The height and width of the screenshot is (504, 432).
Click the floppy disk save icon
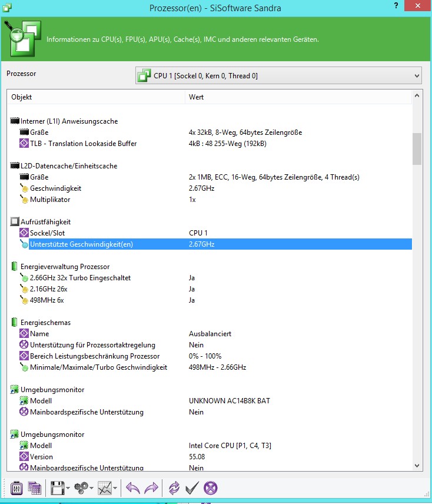click(58, 488)
